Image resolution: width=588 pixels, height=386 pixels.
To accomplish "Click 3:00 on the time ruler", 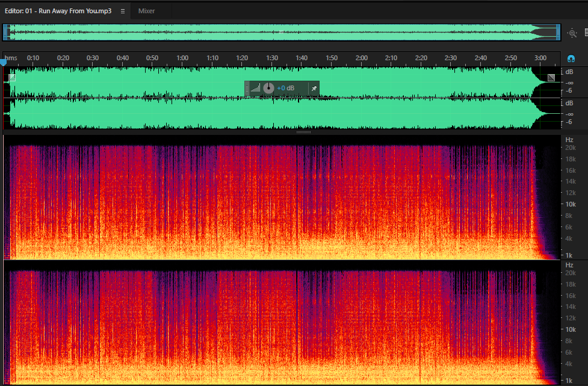I will pyautogui.click(x=540, y=58).
